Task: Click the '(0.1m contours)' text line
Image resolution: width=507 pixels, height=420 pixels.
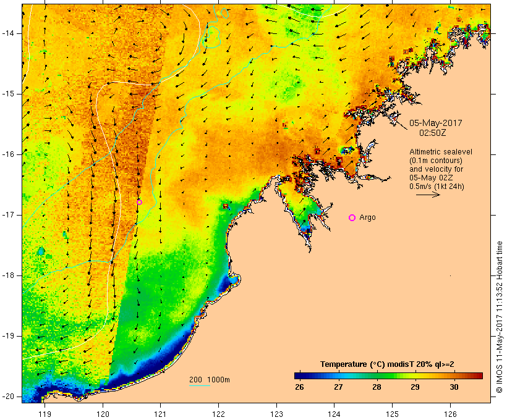Action: pos(436,161)
